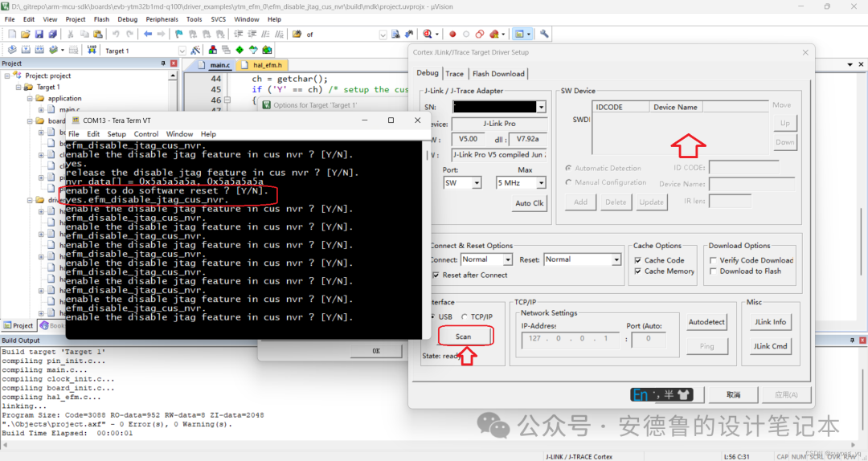This screenshot has width=868, height=461.
Task: Start the debug session magnifier icon
Action: 428,35
